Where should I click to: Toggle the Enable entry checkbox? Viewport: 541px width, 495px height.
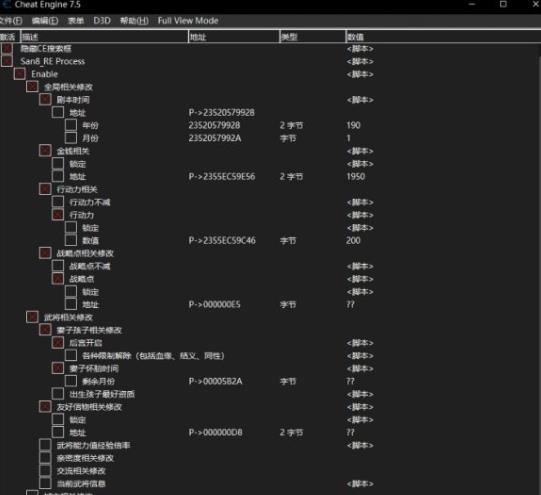pos(20,74)
